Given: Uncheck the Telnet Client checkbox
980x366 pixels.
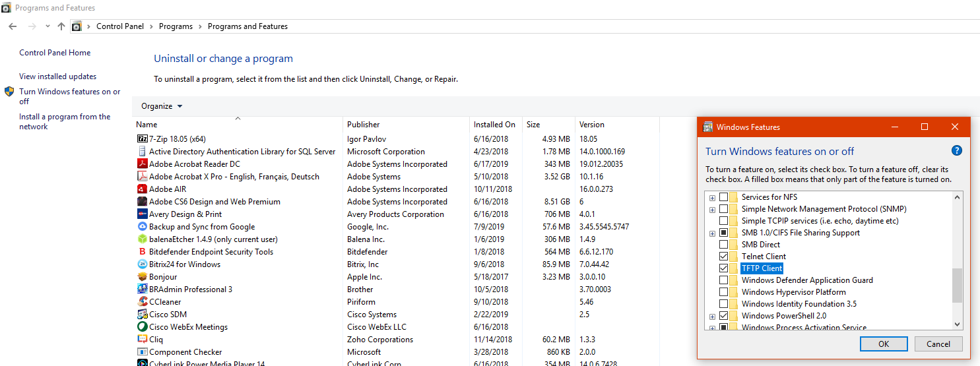Looking at the screenshot, I should click(724, 257).
